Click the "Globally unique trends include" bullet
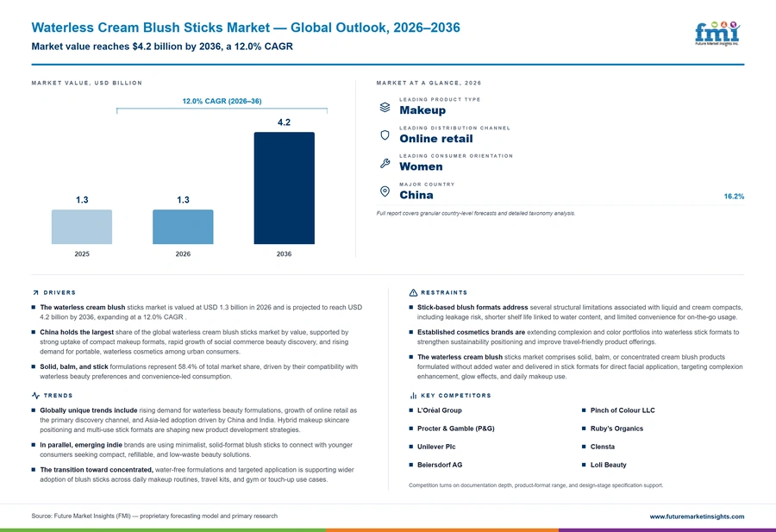 198,420
